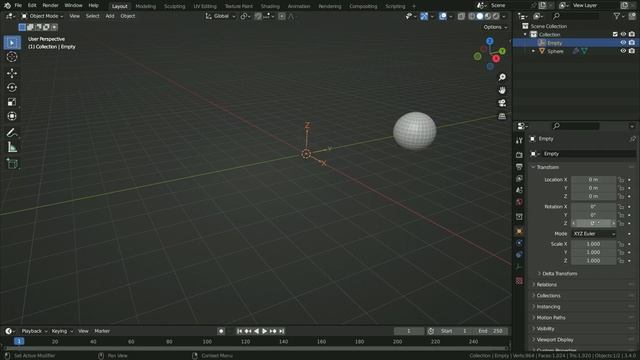Open the Object Constraints tab

click(519, 254)
